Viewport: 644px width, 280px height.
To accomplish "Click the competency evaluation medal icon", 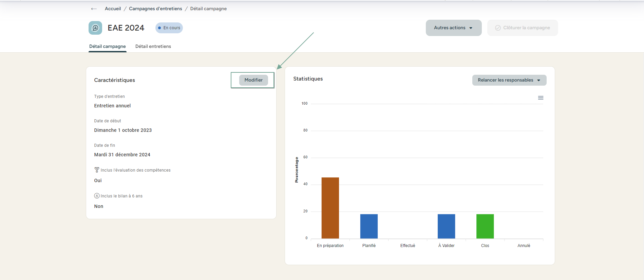I will (97, 170).
